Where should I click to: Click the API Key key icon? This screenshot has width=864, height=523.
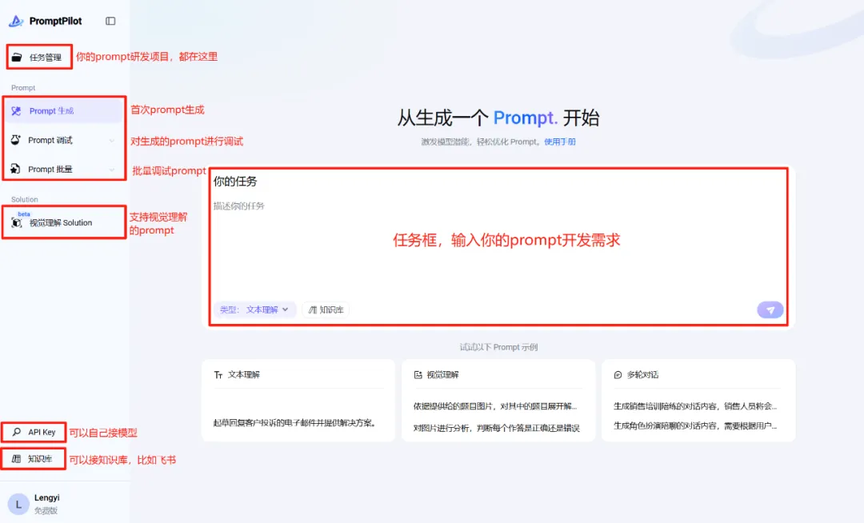click(x=17, y=432)
